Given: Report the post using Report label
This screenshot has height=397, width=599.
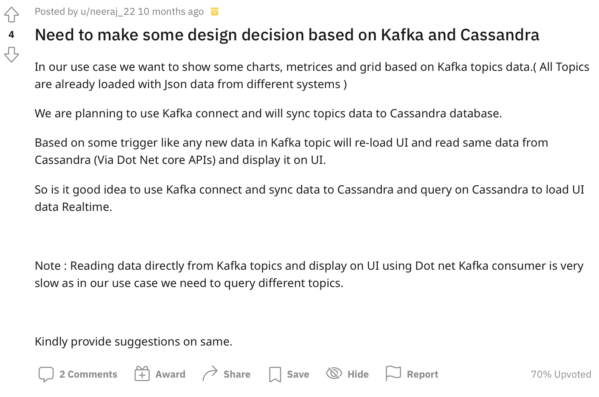Looking at the screenshot, I should click(x=423, y=374).
